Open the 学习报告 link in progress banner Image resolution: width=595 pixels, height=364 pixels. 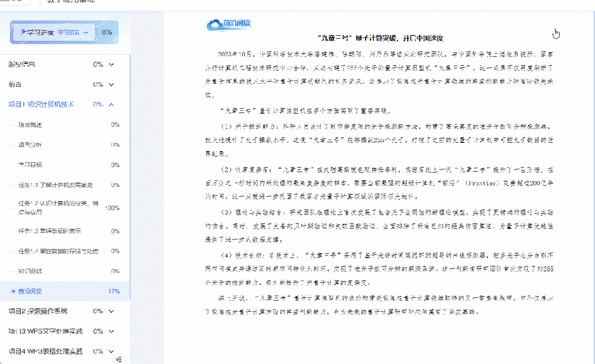click(x=69, y=33)
